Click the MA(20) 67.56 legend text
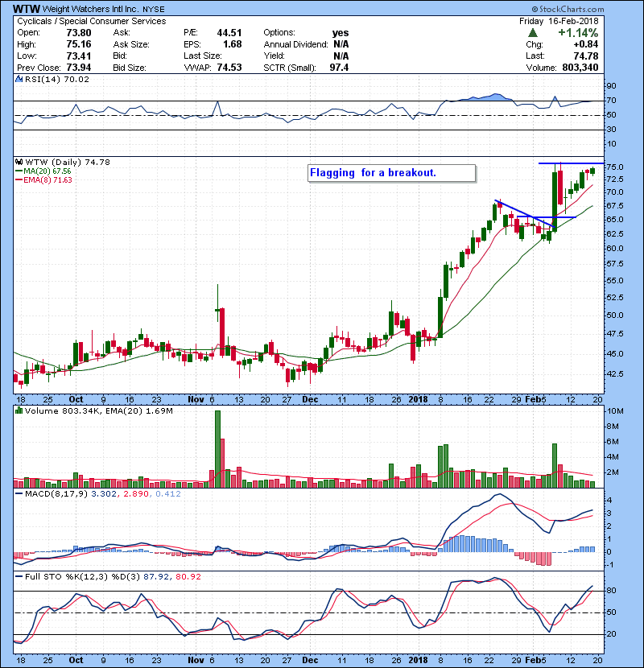The width and height of the screenshot is (644, 668). tap(47, 171)
